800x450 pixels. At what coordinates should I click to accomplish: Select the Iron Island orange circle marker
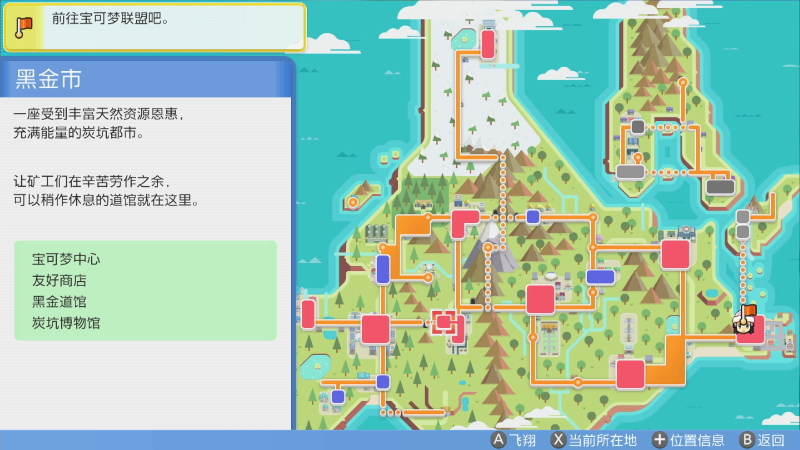[353, 203]
